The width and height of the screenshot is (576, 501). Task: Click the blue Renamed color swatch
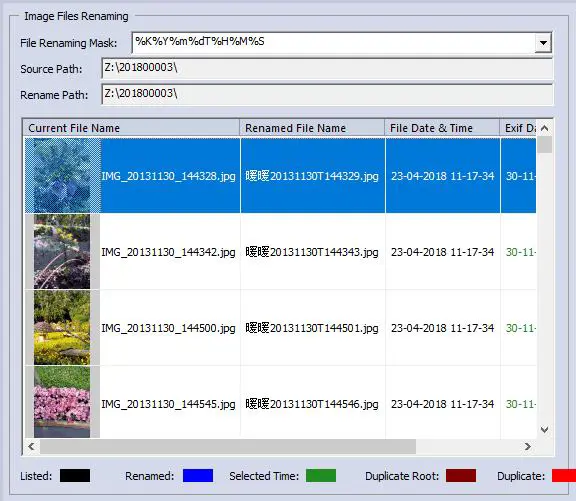[x=198, y=476]
